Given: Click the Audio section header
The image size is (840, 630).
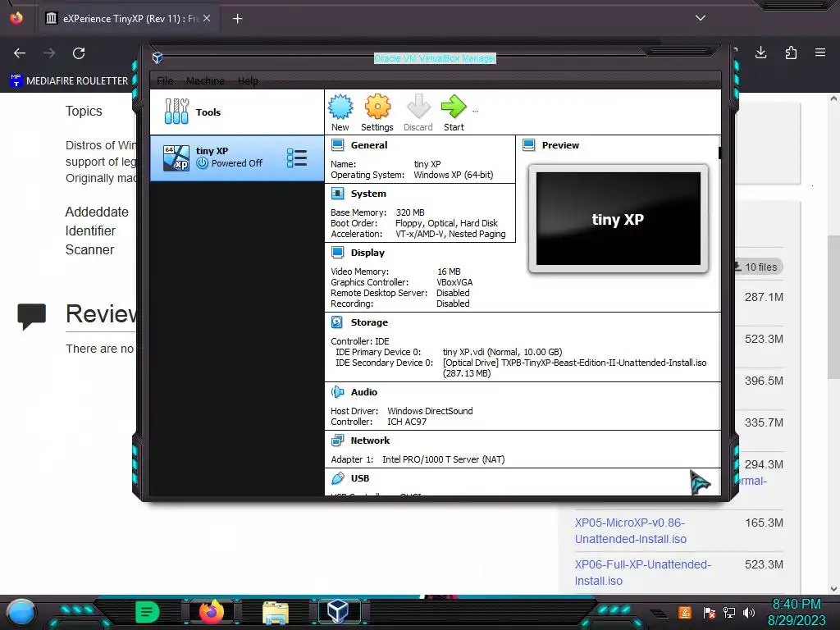Looking at the screenshot, I should 363,392.
